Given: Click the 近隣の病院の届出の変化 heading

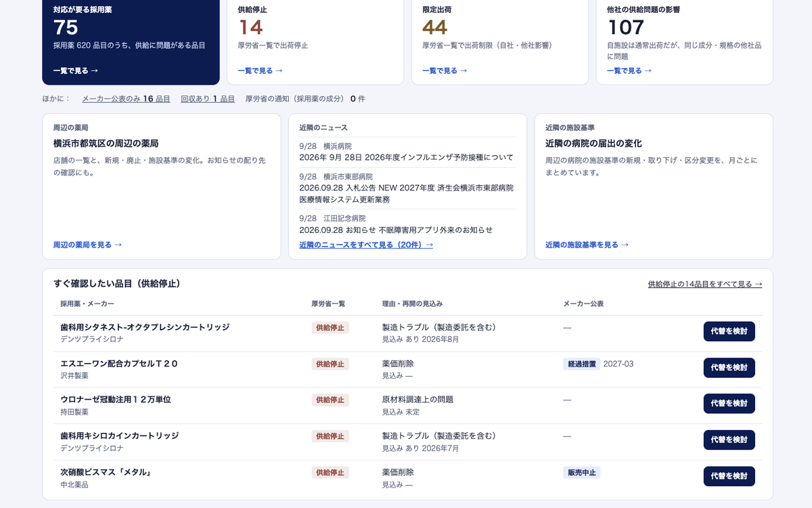Looking at the screenshot, I should pos(593,144).
